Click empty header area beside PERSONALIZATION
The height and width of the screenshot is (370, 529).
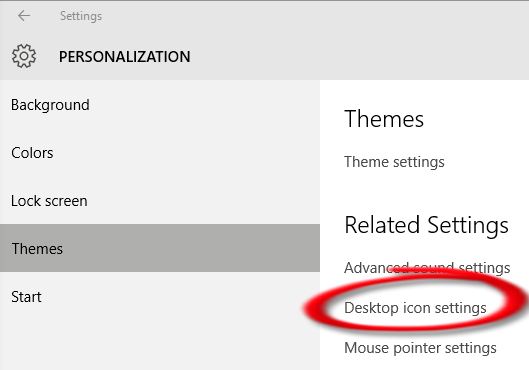click(358, 56)
